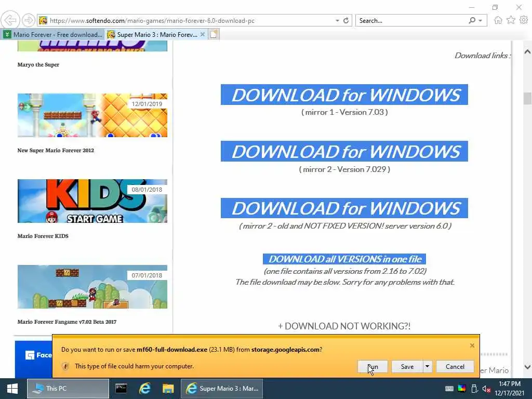Click the magnifier search icon
The height and width of the screenshot is (399, 532).
pos(472,20)
